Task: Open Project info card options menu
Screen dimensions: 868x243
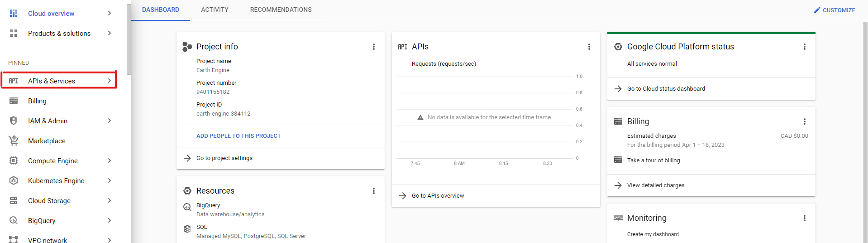Action: (374, 47)
